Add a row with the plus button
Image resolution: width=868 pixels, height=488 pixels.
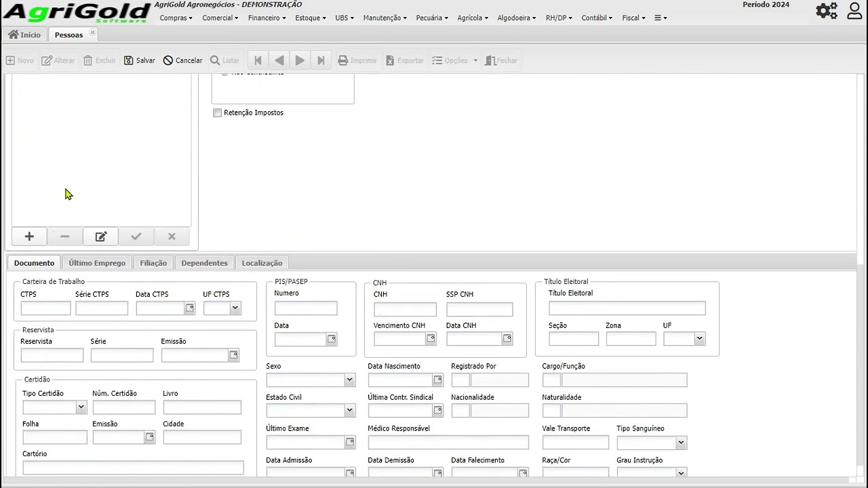[x=29, y=237]
